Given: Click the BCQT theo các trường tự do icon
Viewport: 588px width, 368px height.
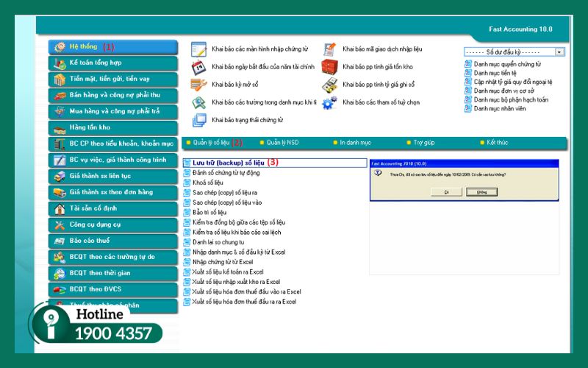Looking at the screenshot, I should coord(60,257).
